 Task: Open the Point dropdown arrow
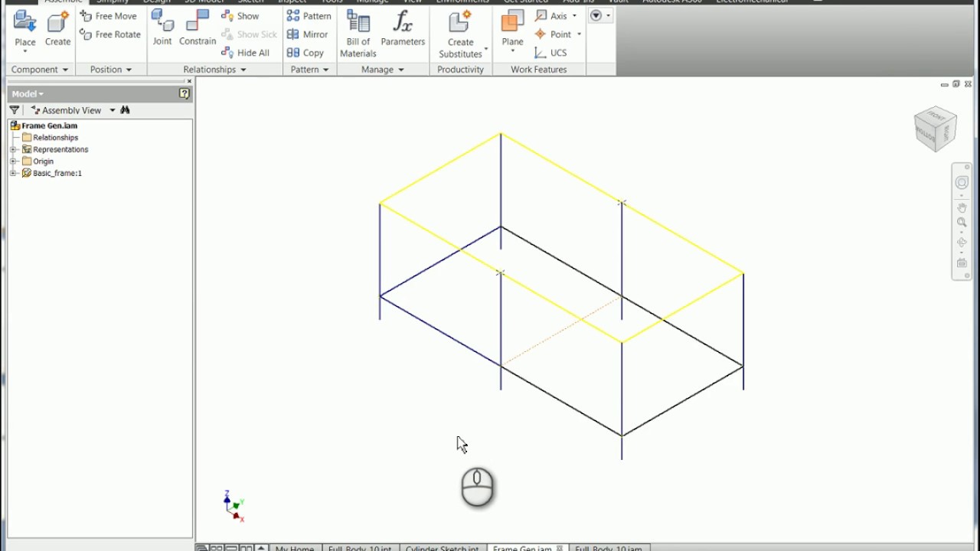(579, 34)
